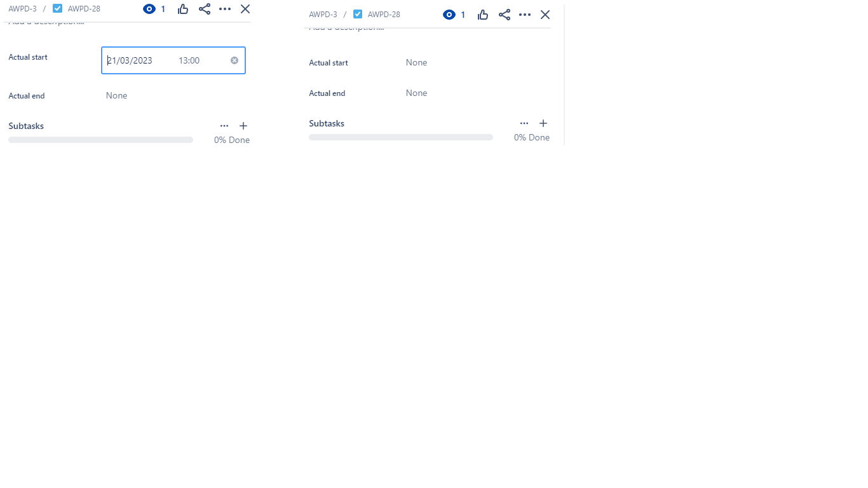Image resolution: width=868 pixels, height=488 pixels.
Task: Open the header more-actions menu in left panel
Action: (x=225, y=9)
